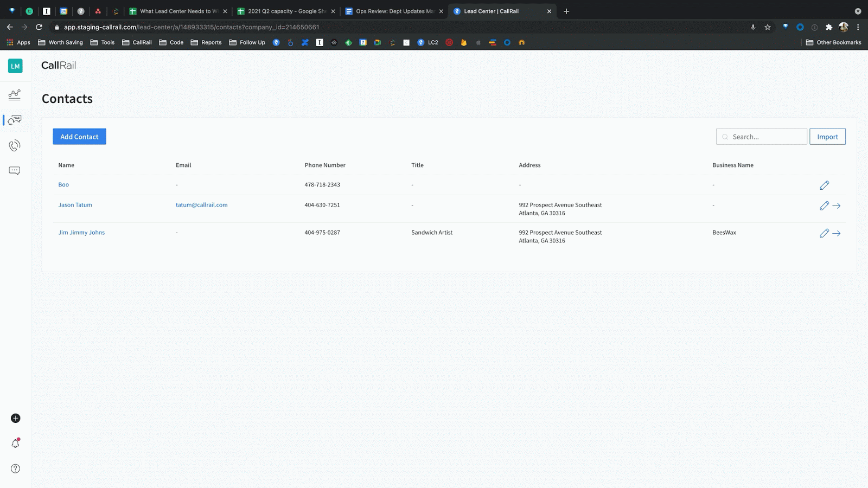Click the Contacts page heading
This screenshot has width=868, height=488.
(67, 99)
